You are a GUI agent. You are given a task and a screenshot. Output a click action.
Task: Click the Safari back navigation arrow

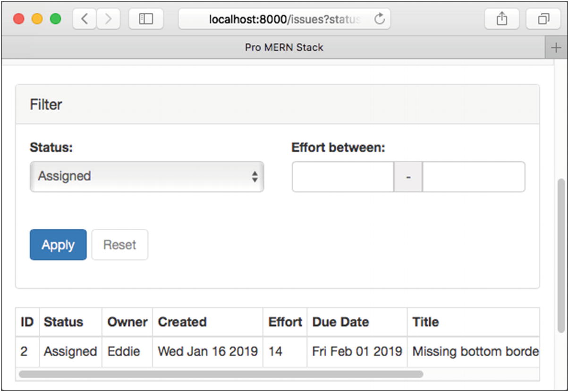[x=85, y=19]
